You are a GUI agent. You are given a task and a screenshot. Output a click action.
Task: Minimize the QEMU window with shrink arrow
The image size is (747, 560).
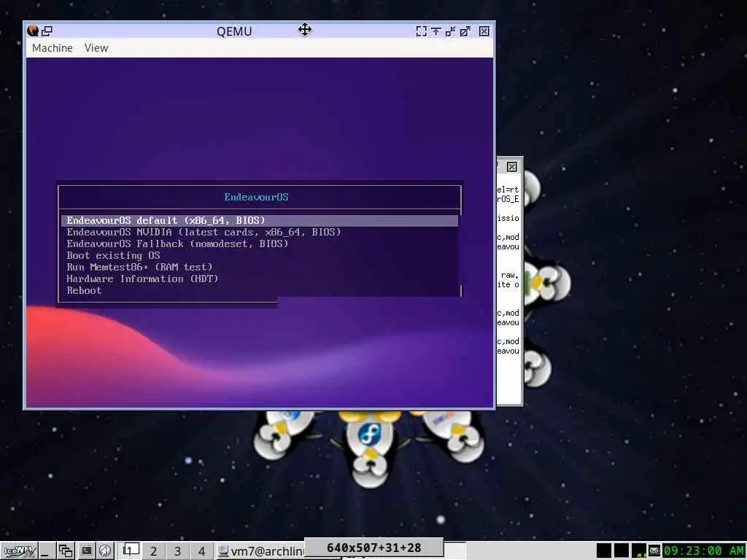[x=450, y=31]
